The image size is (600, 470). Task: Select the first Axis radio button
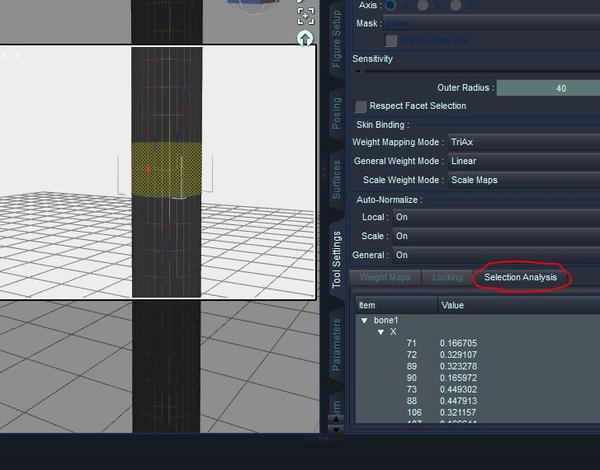(390, 5)
